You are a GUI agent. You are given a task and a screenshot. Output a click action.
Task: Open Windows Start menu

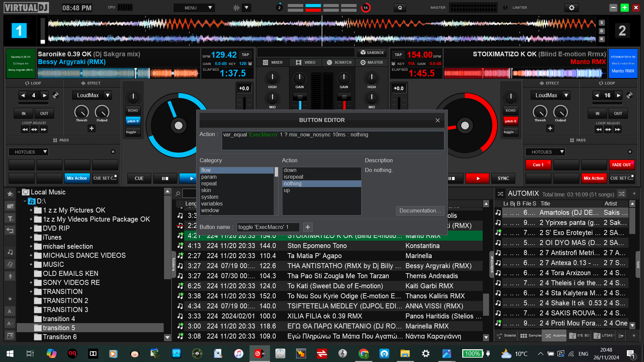(10, 353)
